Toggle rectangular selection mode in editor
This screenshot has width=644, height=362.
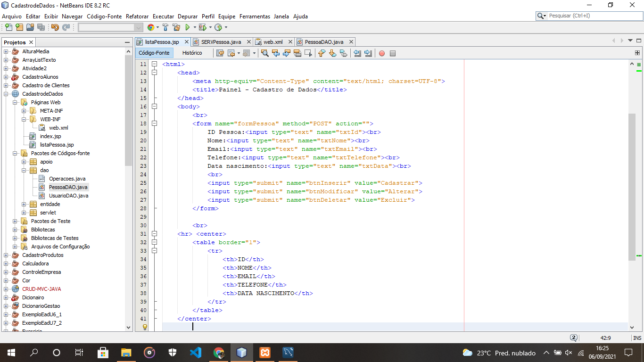pyautogui.click(x=308, y=53)
